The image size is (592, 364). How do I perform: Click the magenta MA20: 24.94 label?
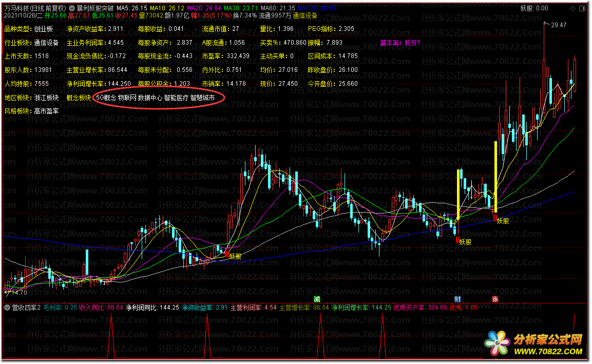pyautogui.click(x=204, y=8)
